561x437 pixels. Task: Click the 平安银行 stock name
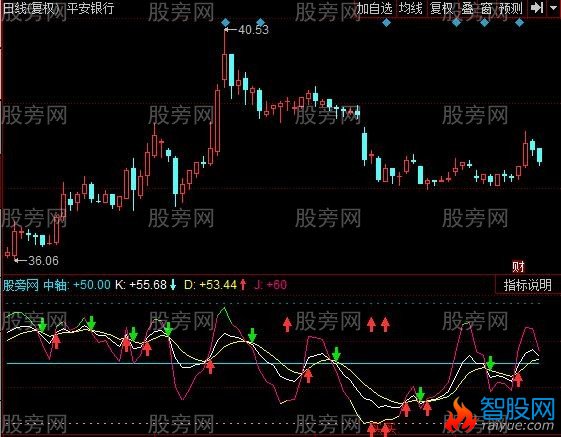pos(91,8)
